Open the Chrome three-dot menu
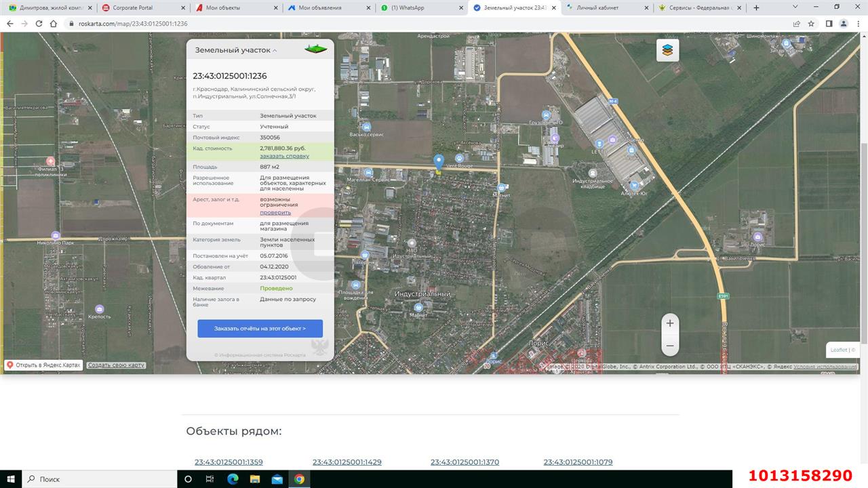The height and width of the screenshot is (488, 868). click(x=859, y=23)
